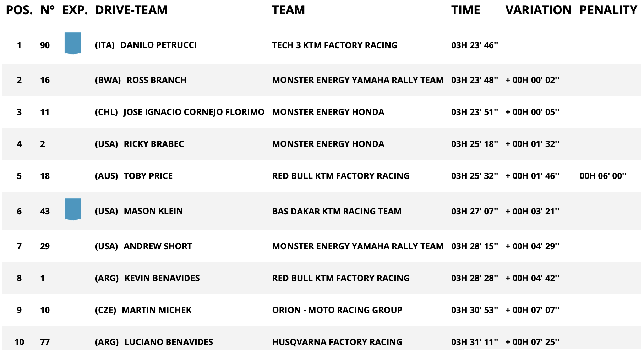Screen dimensions: 644x350
Task: Click the blue badge beside Danilo Petrucci
Action: pyautogui.click(x=72, y=43)
